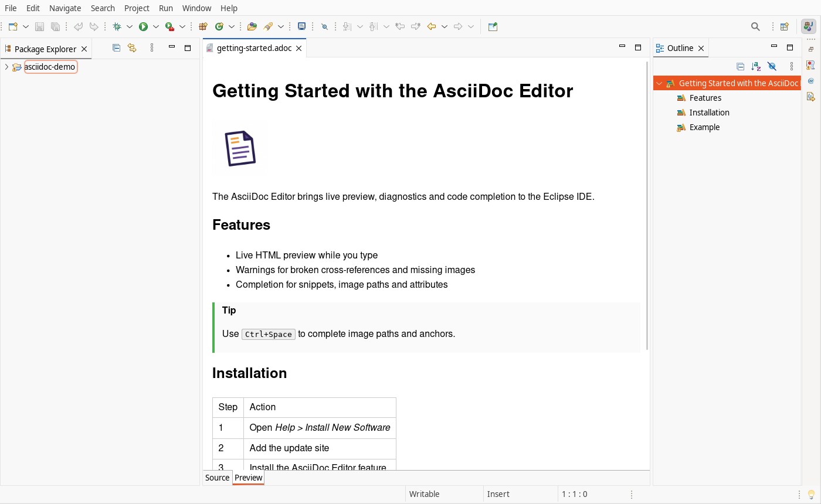
Task: Collapse the Getting Started outline node
Action: [659, 83]
